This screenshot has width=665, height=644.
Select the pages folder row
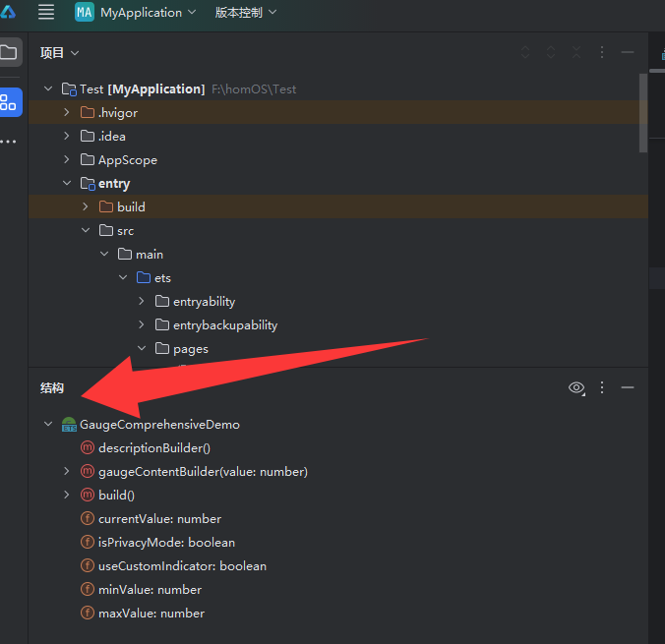[x=338, y=349]
